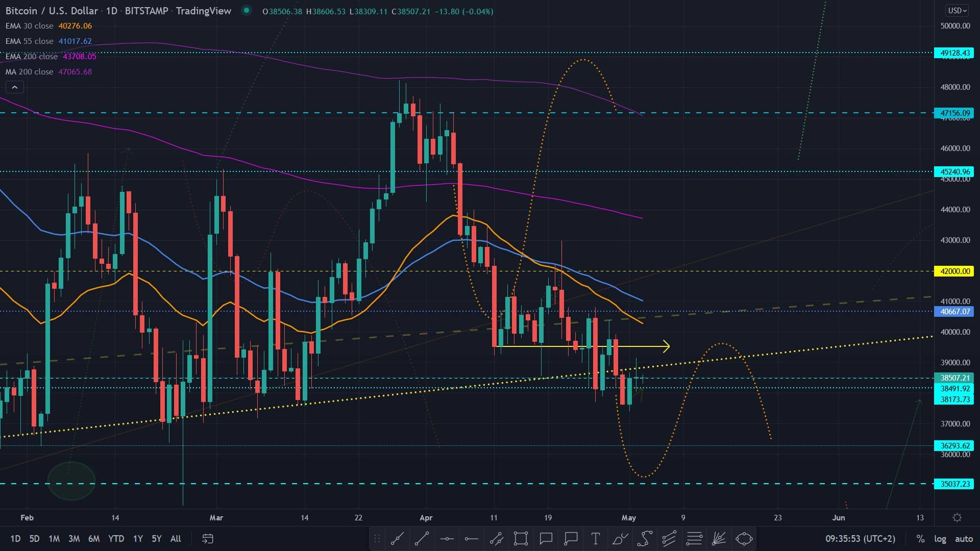Click the May date on time axis
Viewport: 980px width, 551px height.
(x=629, y=518)
